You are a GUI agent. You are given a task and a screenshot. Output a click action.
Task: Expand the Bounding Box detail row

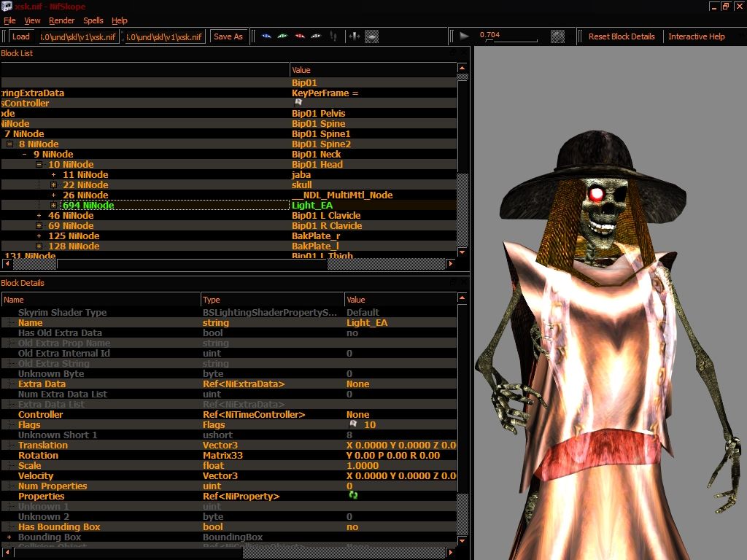tap(9, 537)
